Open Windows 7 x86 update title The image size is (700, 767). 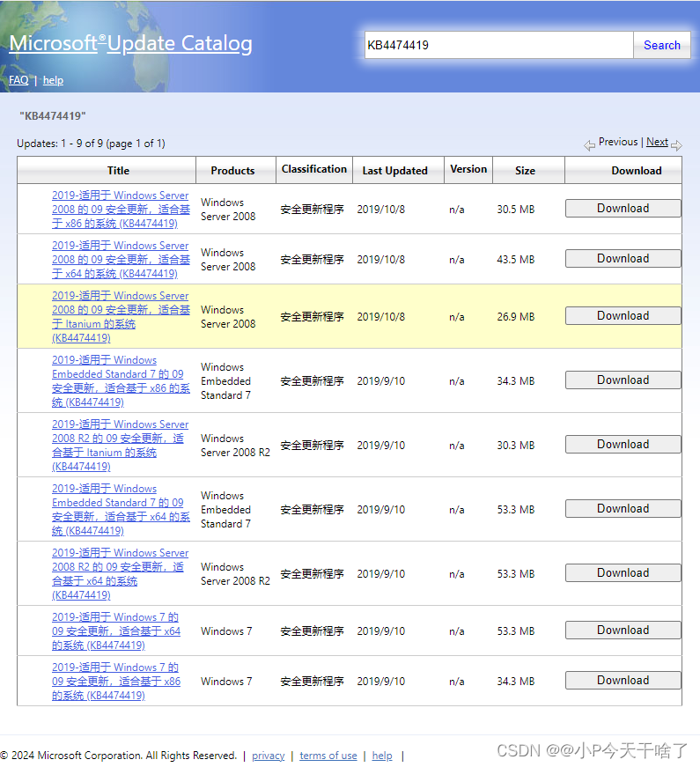[116, 681]
